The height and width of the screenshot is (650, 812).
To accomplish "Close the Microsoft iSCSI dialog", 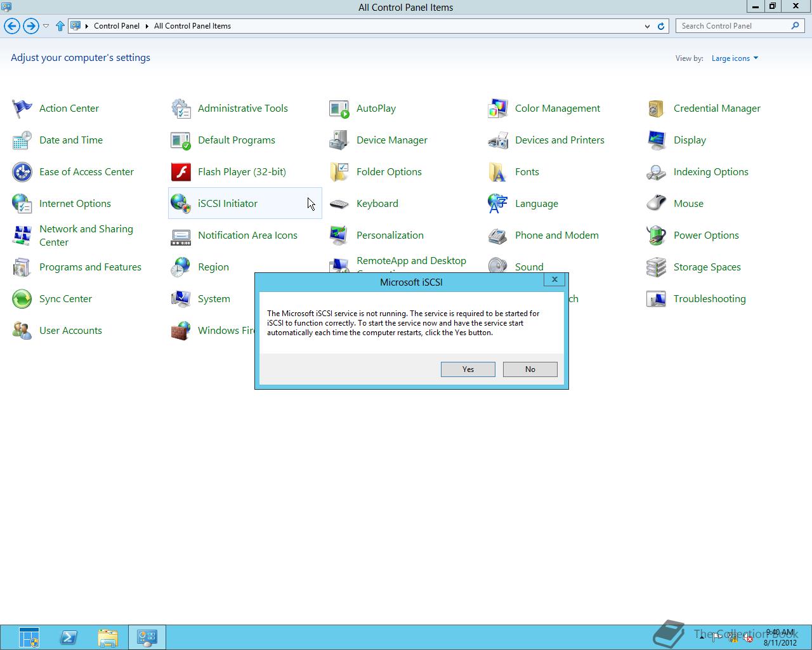I will pos(554,279).
